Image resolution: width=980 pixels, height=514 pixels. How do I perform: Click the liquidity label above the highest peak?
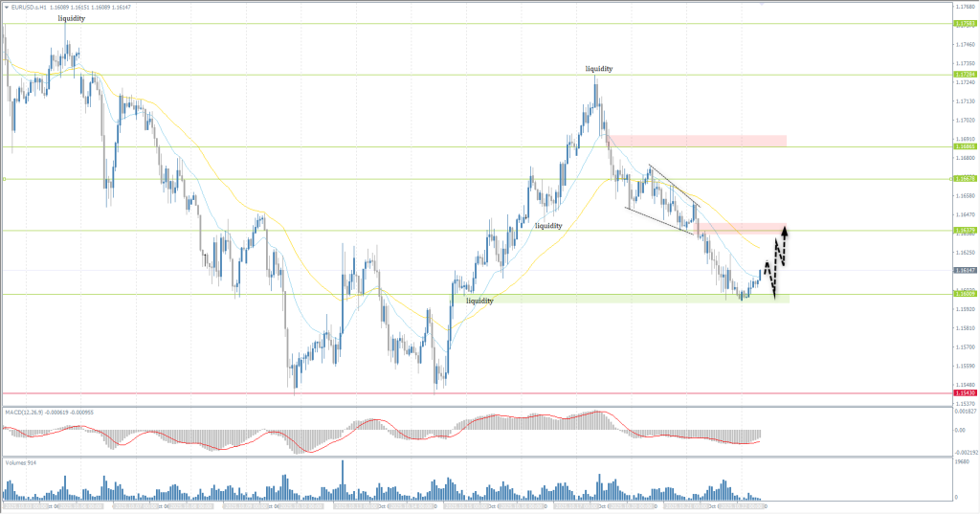point(599,69)
